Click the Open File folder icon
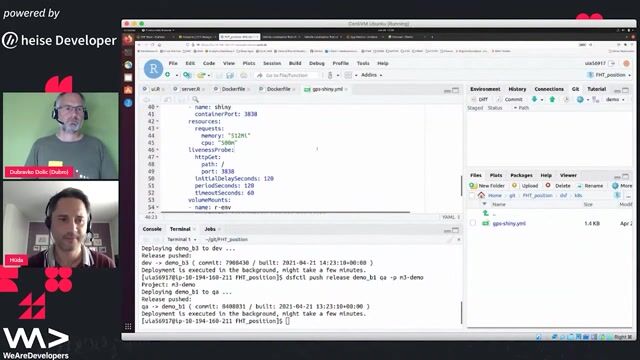Viewport: 640px width, 360px height. click(x=201, y=75)
